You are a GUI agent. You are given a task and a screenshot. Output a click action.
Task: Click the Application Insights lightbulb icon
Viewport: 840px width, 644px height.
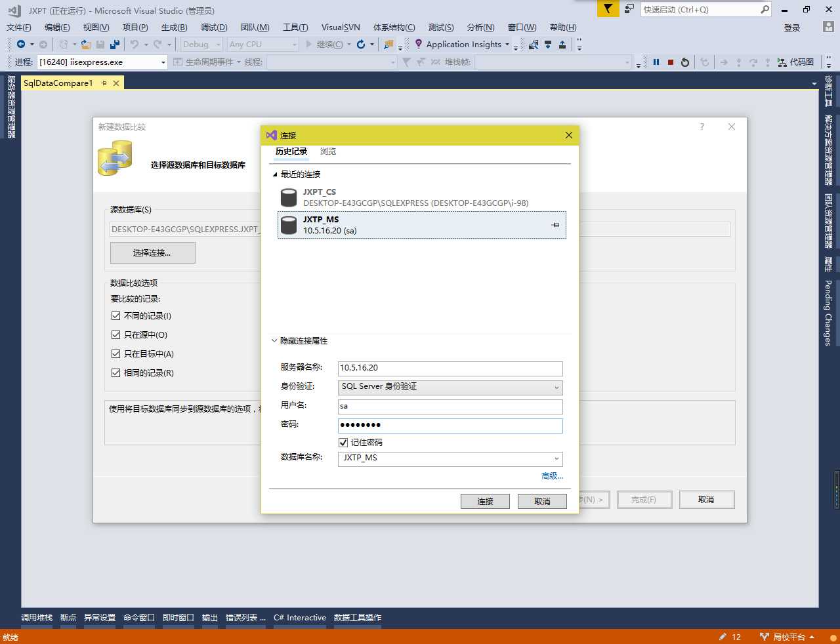tap(419, 44)
